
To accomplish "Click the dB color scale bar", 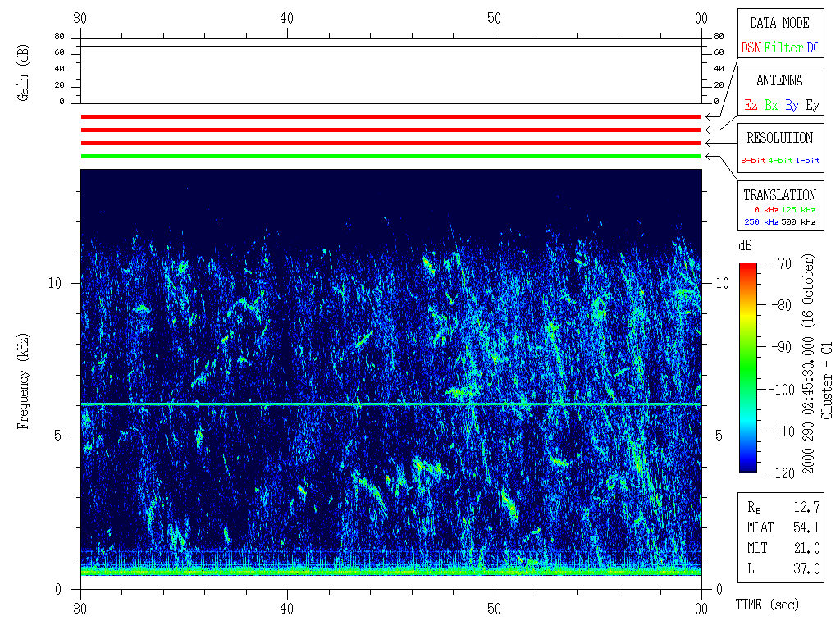I will tap(747, 367).
